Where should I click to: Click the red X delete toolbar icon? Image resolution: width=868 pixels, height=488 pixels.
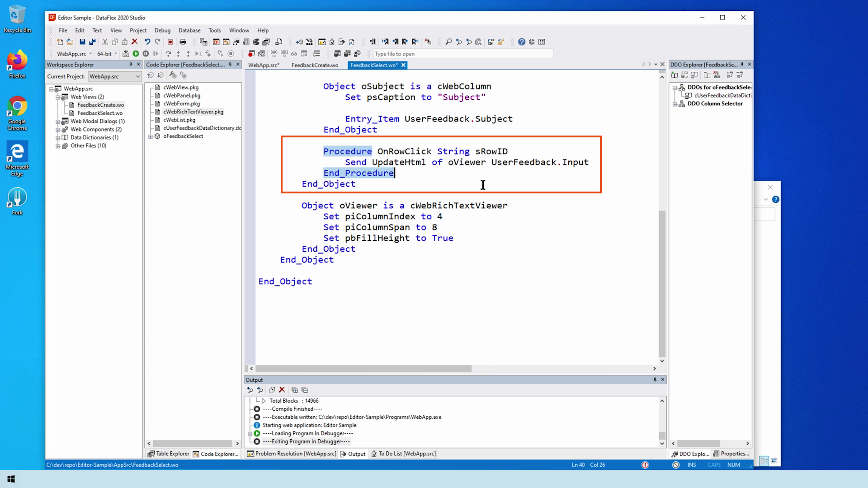134,42
